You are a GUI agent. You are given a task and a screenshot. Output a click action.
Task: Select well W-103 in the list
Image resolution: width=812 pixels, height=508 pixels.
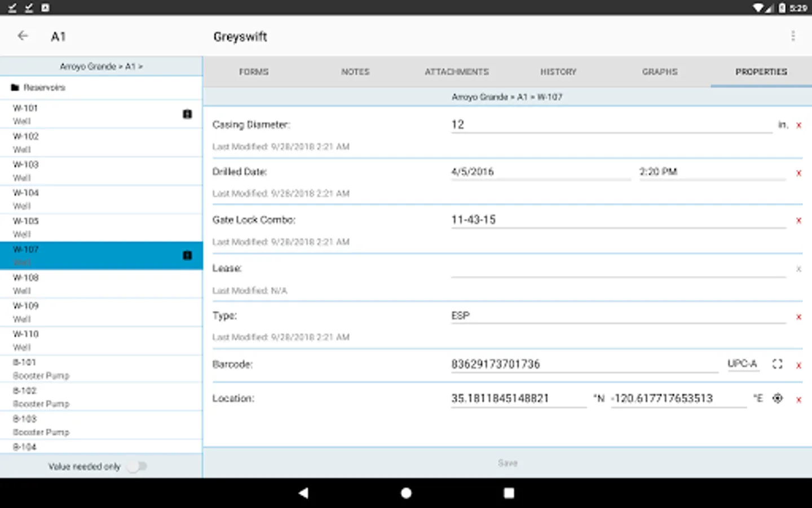click(x=101, y=171)
